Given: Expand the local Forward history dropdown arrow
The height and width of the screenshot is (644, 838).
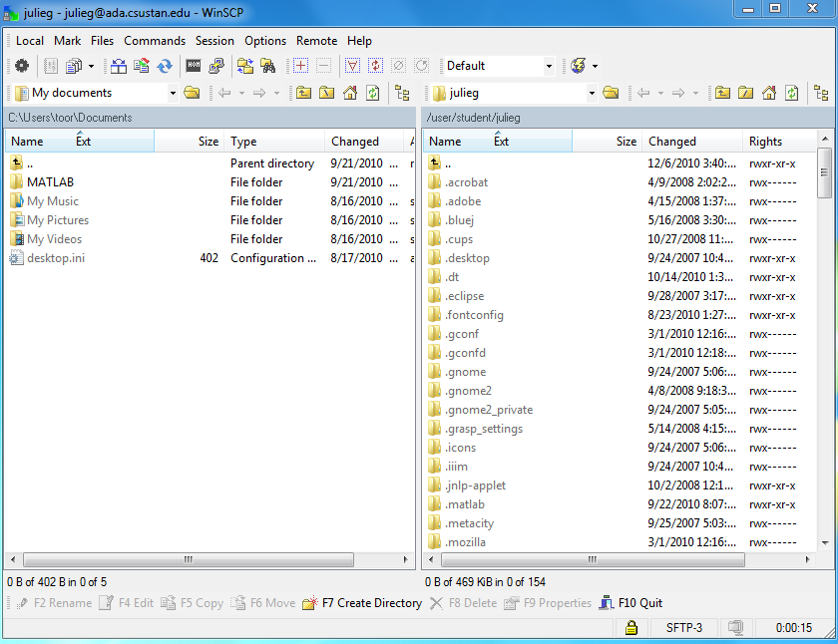Looking at the screenshot, I should pos(276,94).
